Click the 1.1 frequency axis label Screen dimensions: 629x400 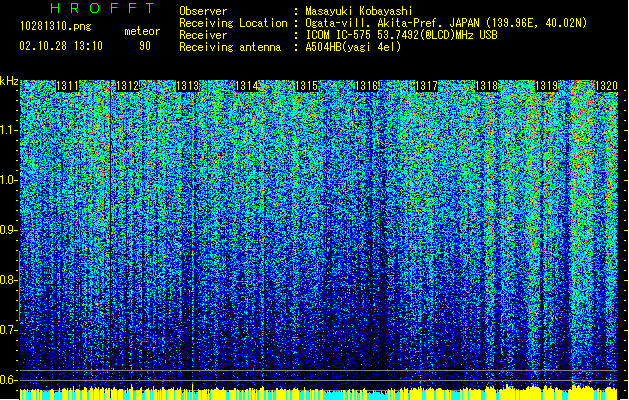[x=9, y=130]
